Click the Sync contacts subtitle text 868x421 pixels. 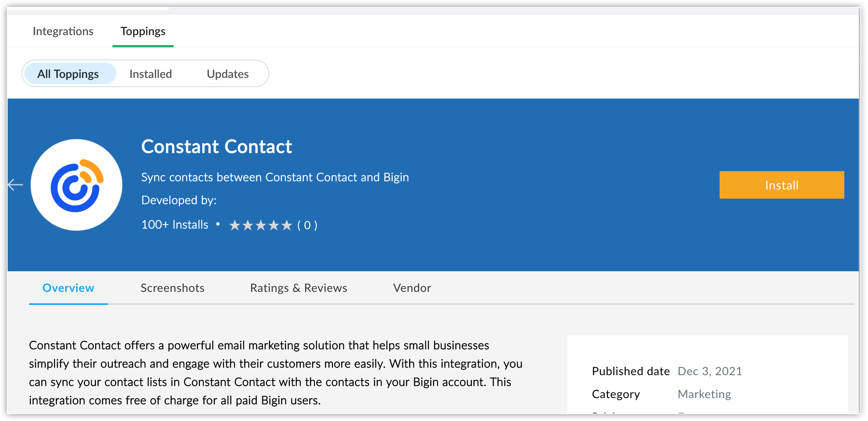275,177
